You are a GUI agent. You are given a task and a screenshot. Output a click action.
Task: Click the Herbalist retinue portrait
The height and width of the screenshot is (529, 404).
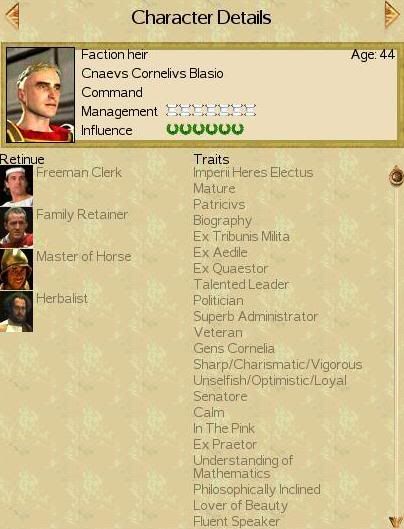click(x=17, y=311)
